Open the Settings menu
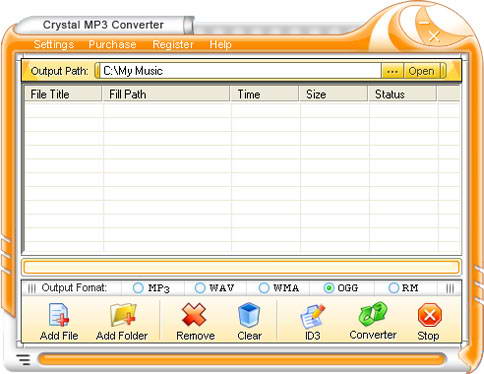 pyautogui.click(x=54, y=44)
